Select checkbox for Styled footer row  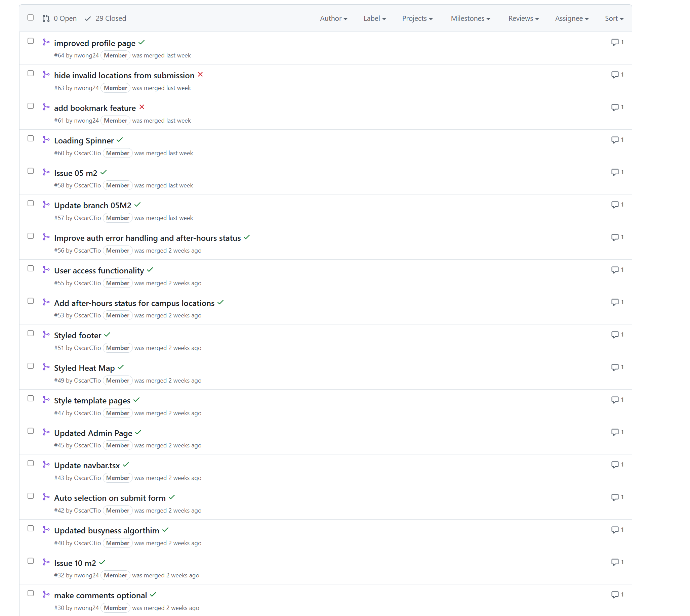pos(31,334)
